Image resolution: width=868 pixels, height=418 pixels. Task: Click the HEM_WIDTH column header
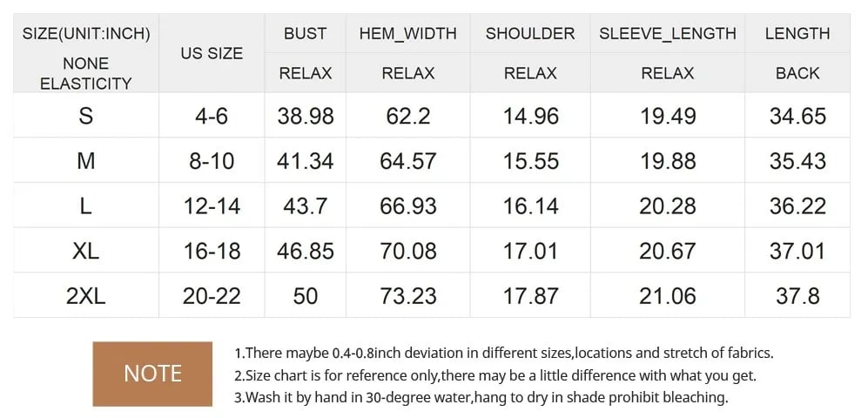407,34
